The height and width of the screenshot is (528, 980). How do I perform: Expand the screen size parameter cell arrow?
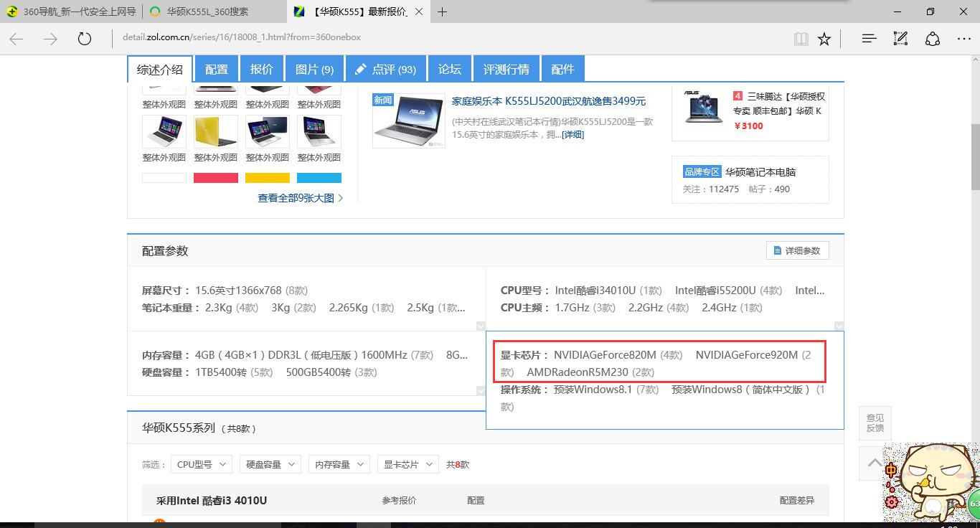(x=481, y=326)
